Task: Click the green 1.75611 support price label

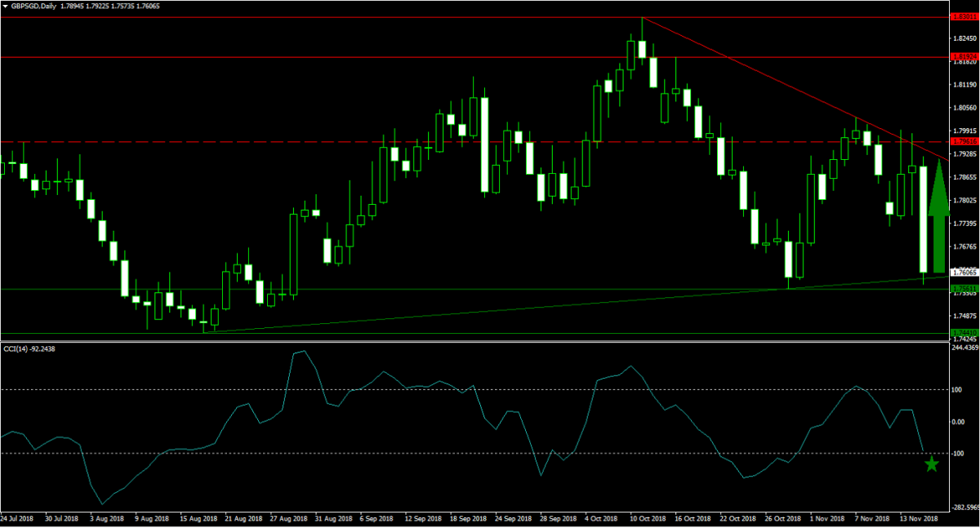Action: coord(964,289)
